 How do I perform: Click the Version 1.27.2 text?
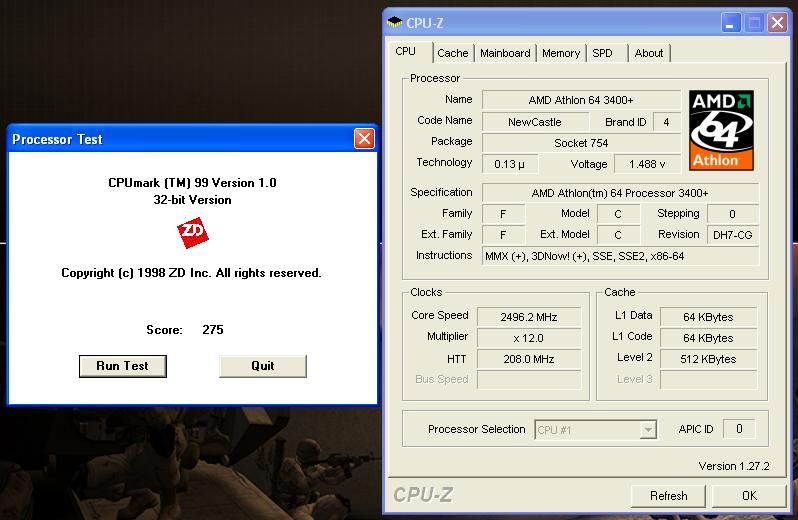[x=734, y=466]
